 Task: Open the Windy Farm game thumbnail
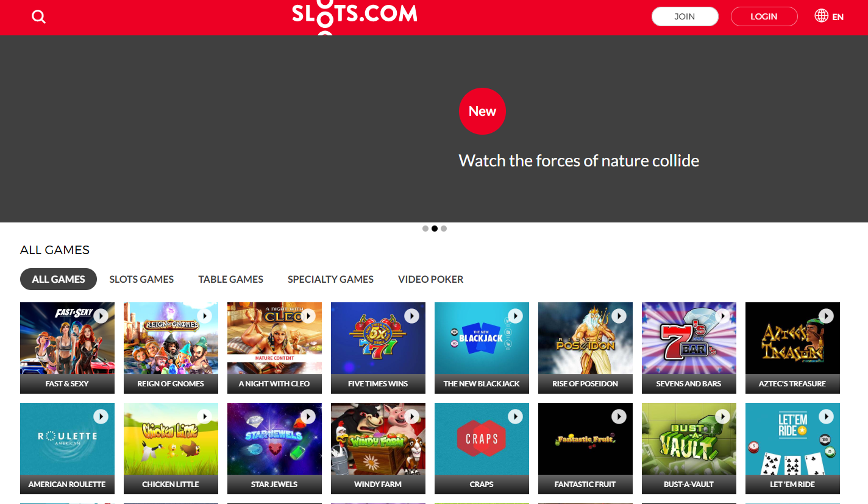378,448
